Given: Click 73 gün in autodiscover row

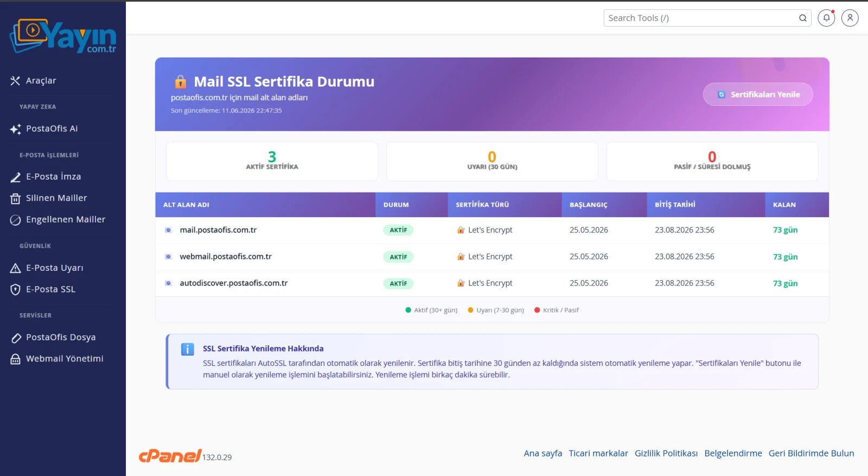Looking at the screenshot, I should [785, 283].
